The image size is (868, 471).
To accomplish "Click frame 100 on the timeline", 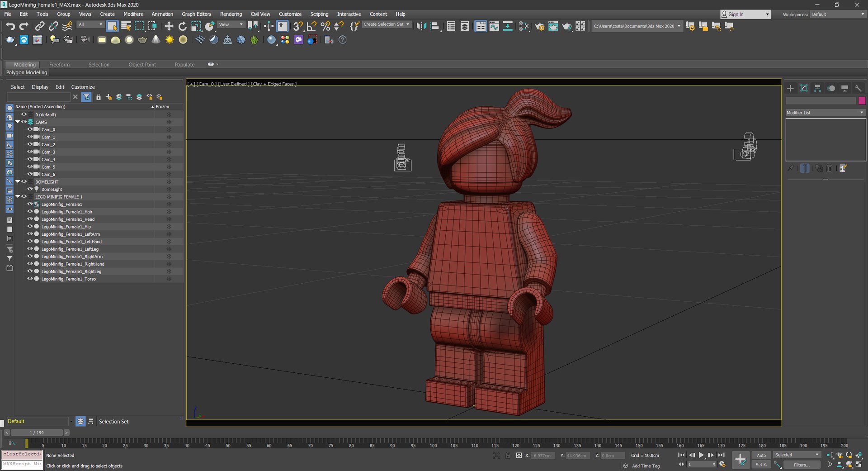I will 433,443.
